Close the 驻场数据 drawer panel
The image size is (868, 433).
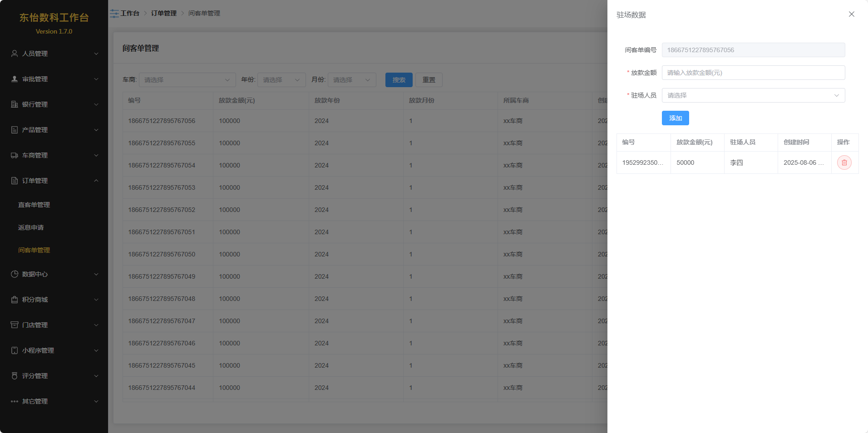click(x=851, y=14)
